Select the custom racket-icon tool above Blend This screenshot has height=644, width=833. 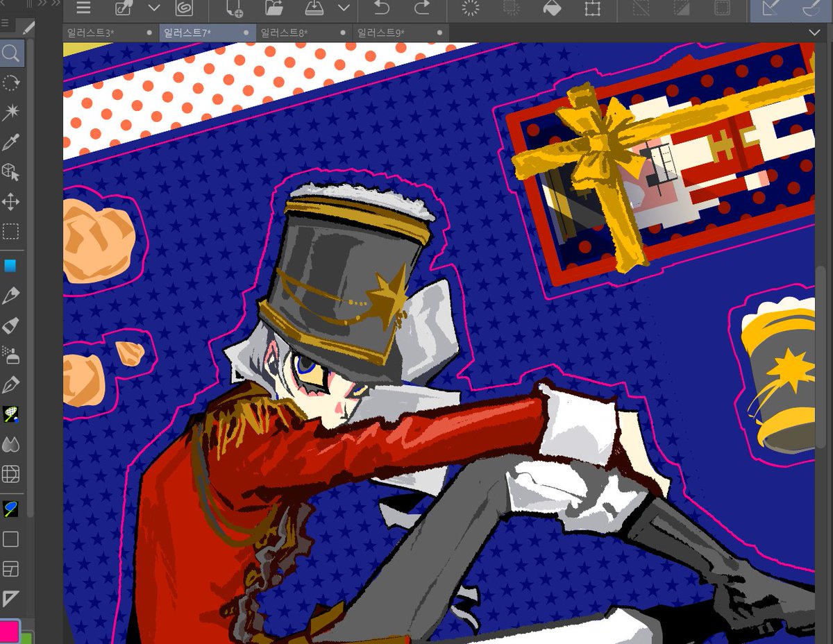click(x=10, y=414)
